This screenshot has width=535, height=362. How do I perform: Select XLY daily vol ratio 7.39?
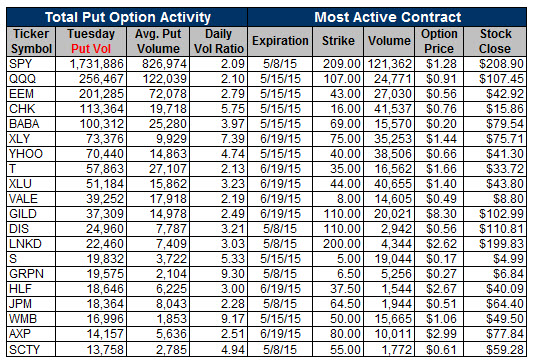click(x=233, y=139)
